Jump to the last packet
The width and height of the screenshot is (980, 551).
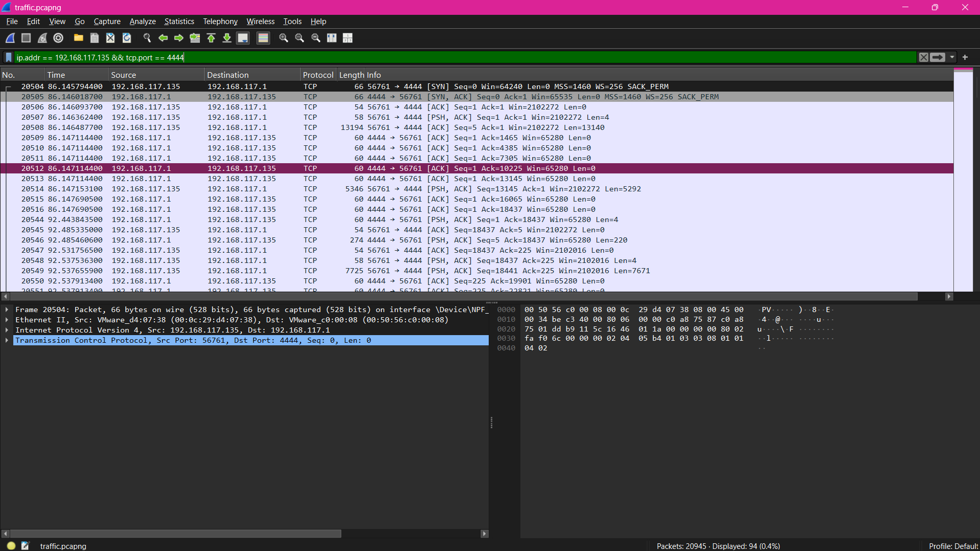coord(227,38)
